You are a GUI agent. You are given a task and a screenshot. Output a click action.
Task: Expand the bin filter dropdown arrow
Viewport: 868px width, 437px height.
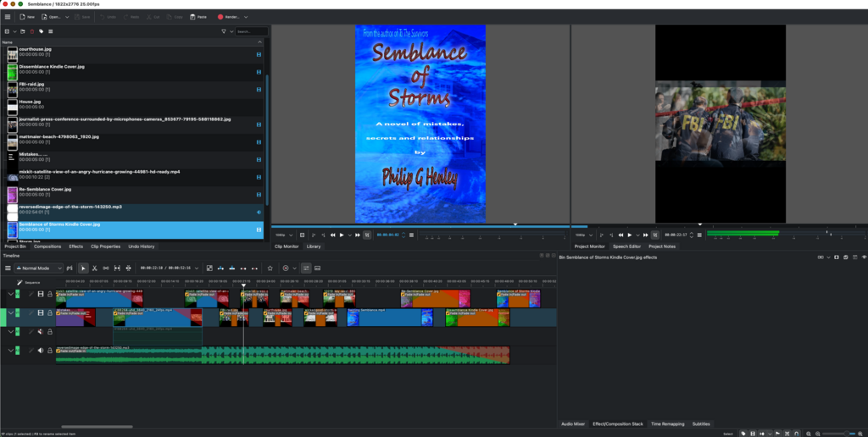click(x=230, y=31)
